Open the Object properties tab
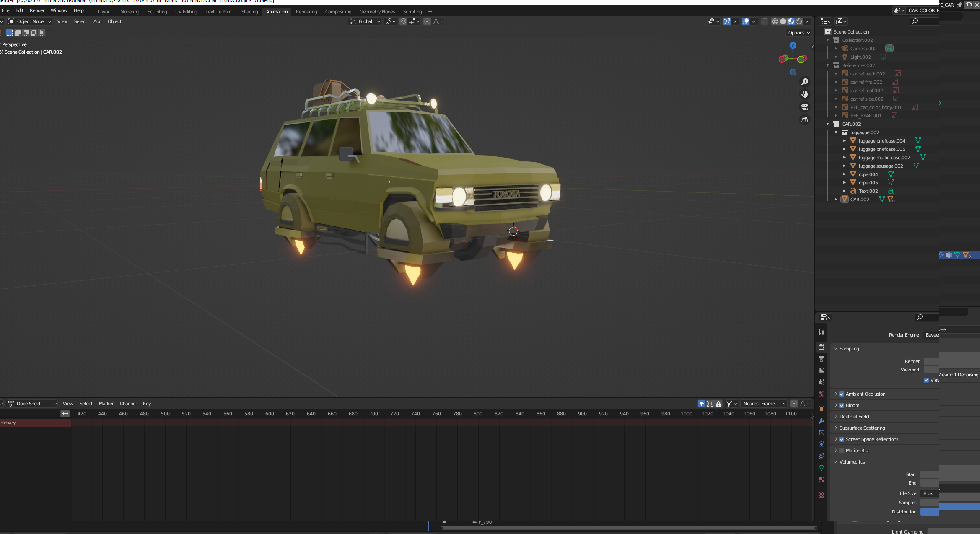The width and height of the screenshot is (980, 534). tap(822, 409)
